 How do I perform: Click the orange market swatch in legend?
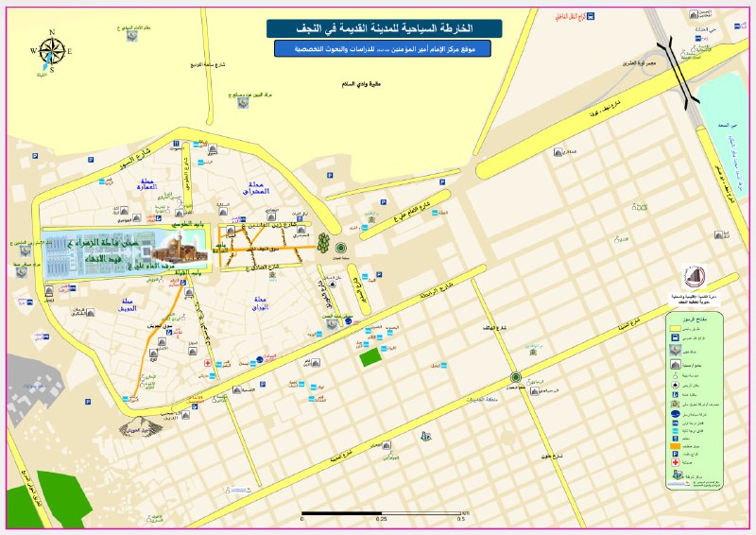tap(675, 444)
